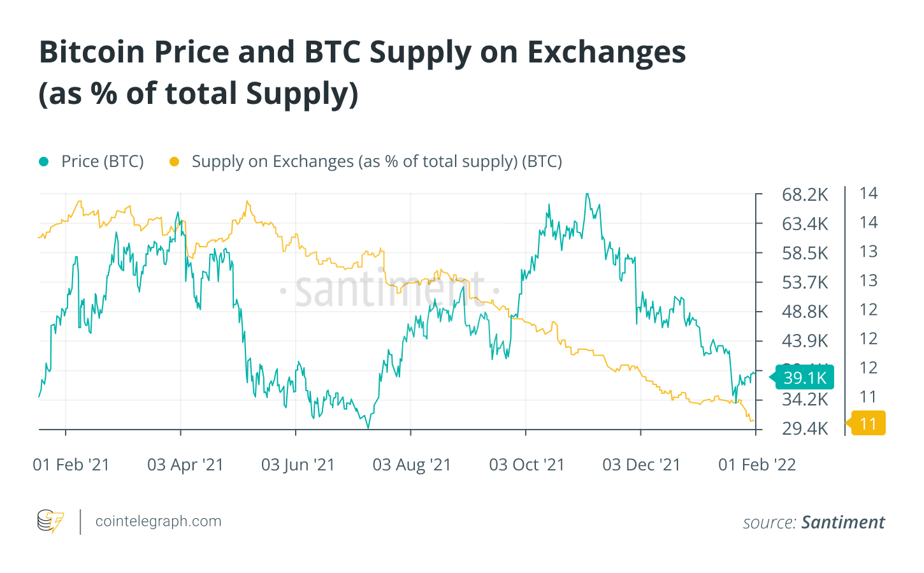The image size is (924, 573).
Task: Click the 03 Apr '21 date label
Action: pyautogui.click(x=185, y=465)
